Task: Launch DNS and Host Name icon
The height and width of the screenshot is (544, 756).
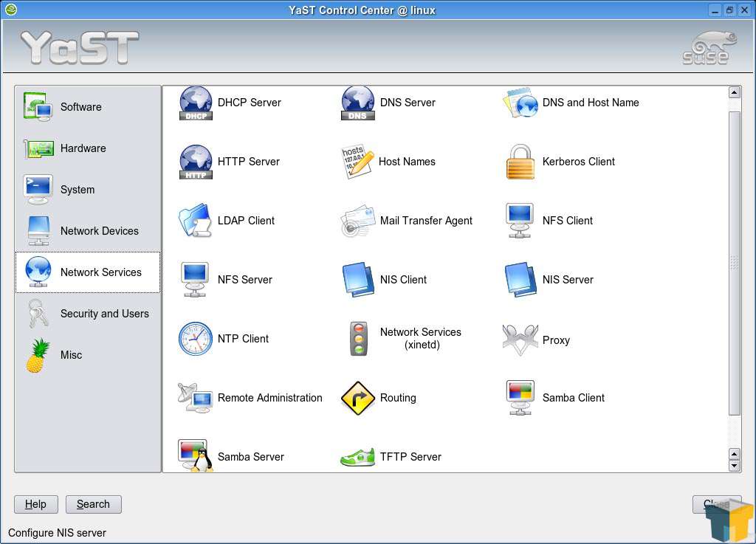Action: 520,103
